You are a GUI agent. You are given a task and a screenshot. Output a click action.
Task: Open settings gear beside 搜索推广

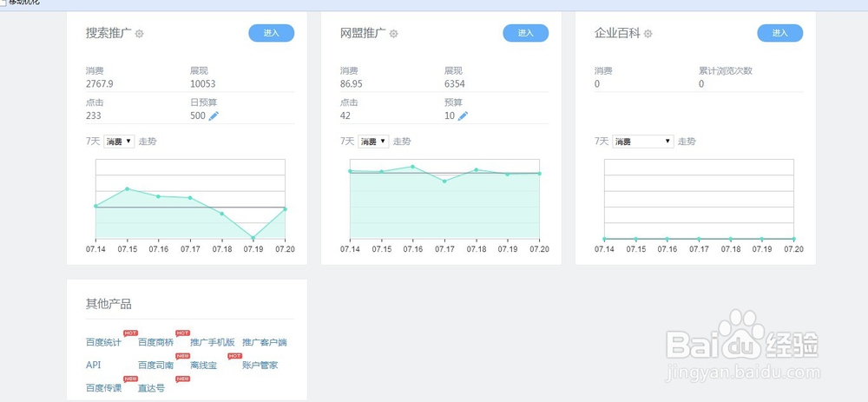tap(140, 34)
